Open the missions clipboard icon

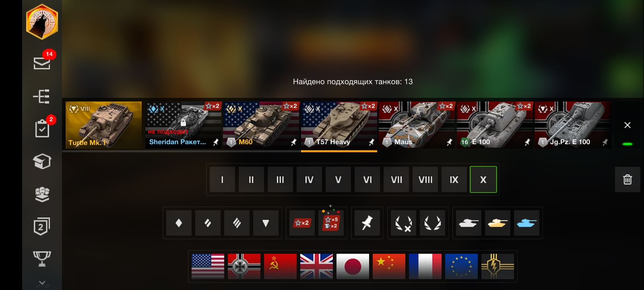[x=42, y=128]
